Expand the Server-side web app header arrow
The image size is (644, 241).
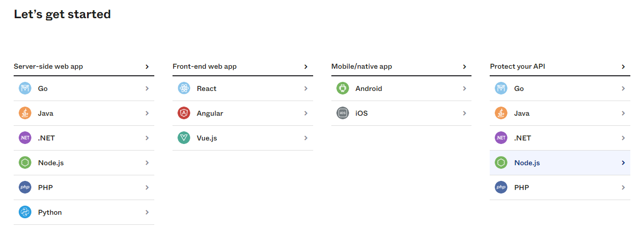147,67
